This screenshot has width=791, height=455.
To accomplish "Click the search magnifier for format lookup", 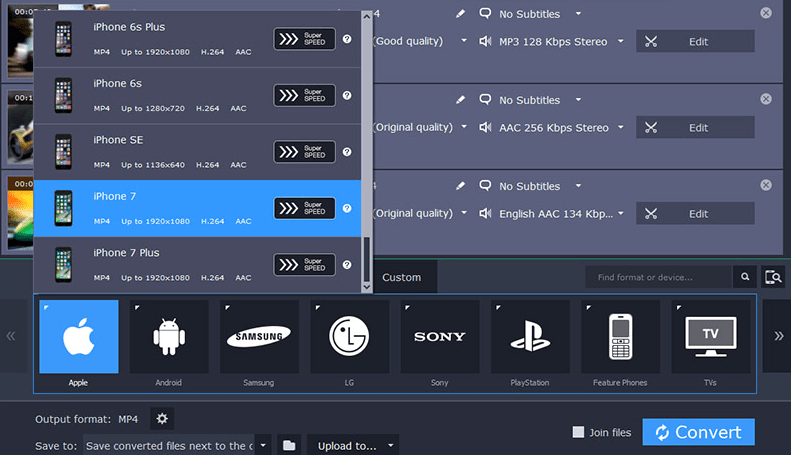I will pyautogui.click(x=745, y=277).
